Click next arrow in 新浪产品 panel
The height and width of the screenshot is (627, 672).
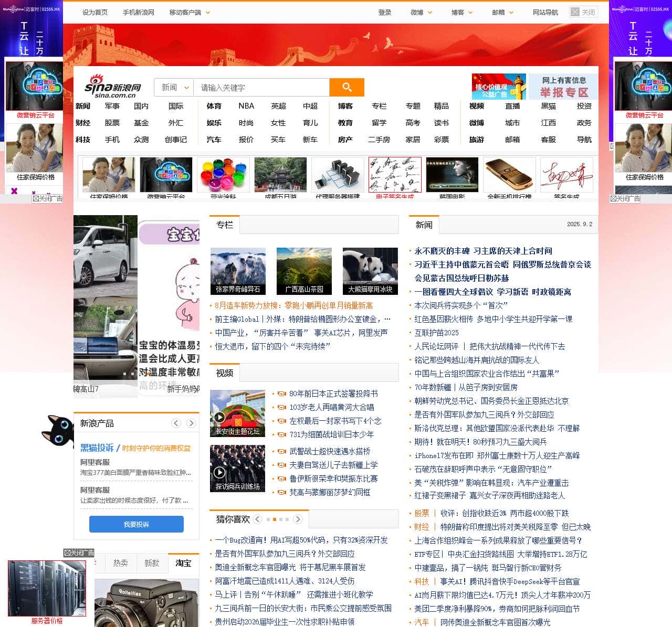coord(191,423)
